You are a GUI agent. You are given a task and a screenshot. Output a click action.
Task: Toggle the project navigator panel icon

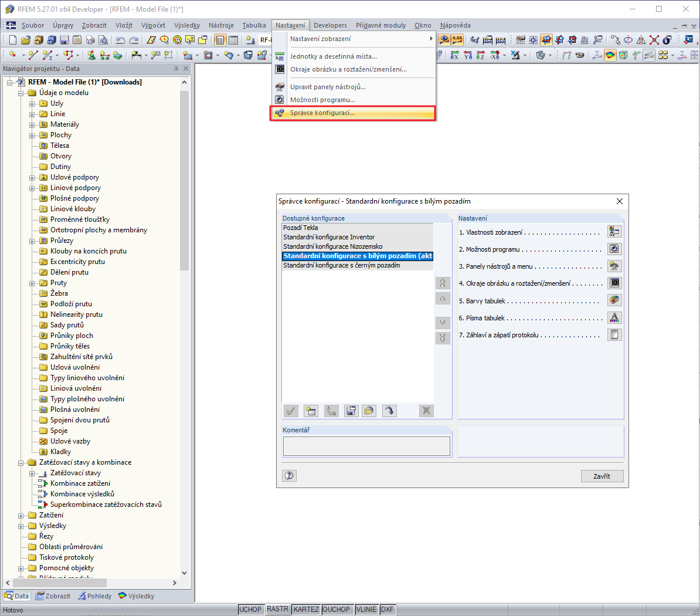(220, 40)
